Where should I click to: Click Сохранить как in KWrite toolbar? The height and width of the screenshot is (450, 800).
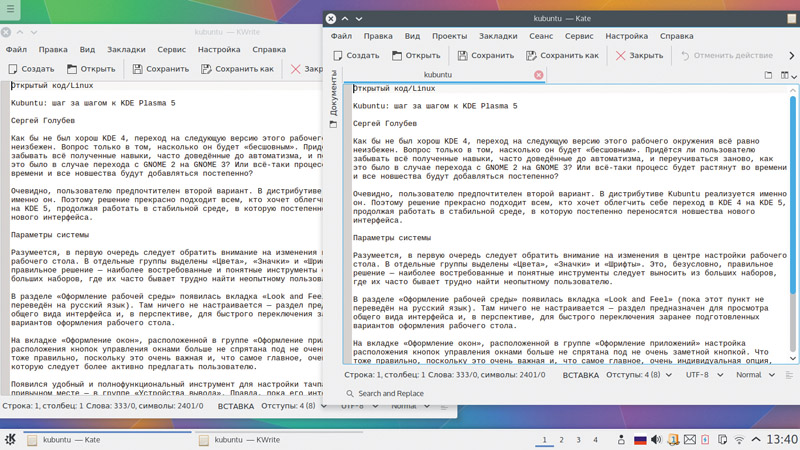coord(237,68)
